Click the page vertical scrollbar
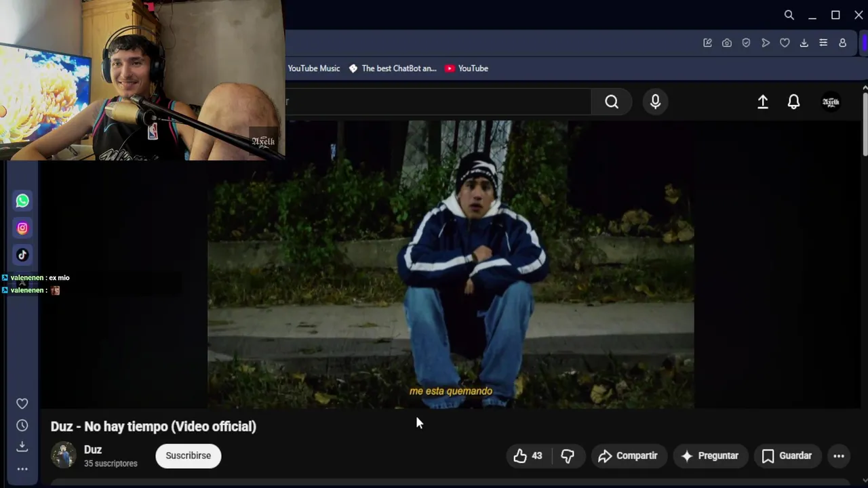Image resolution: width=868 pixels, height=488 pixels. coord(865,126)
